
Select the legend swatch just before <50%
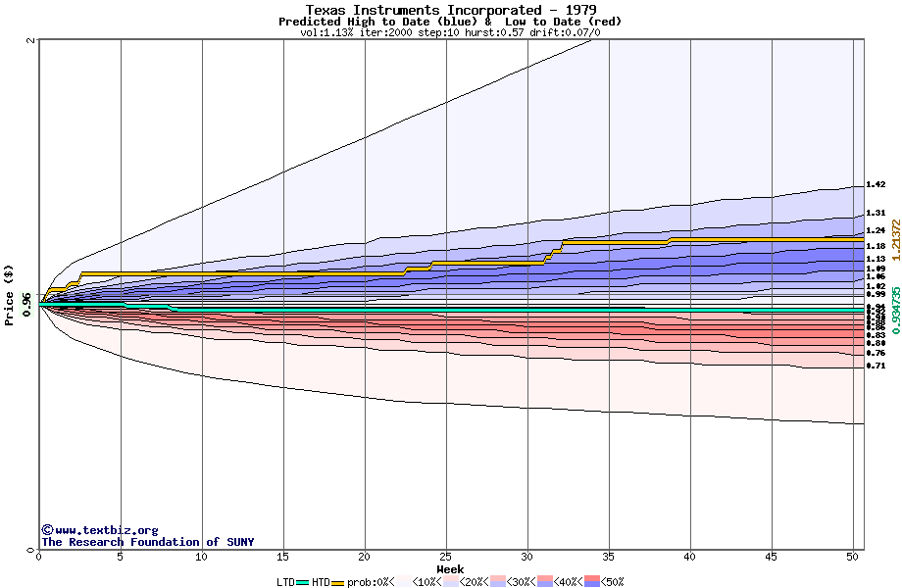tap(592, 582)
